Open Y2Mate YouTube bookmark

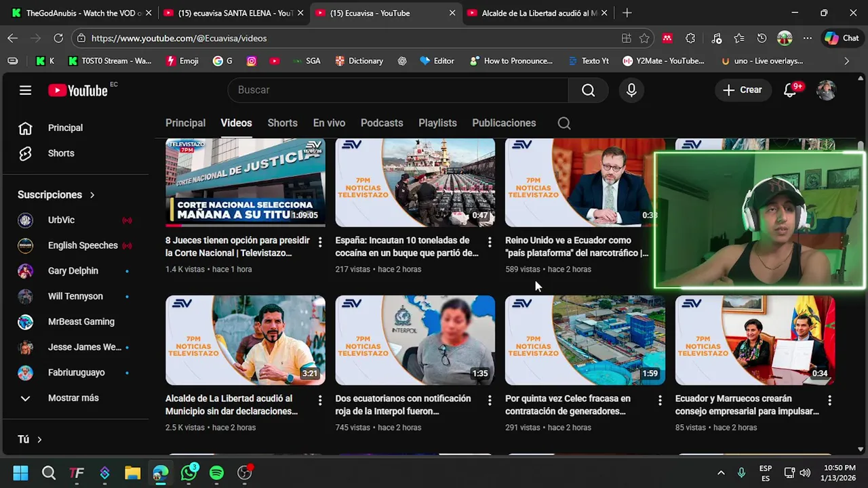pos(663,61)
